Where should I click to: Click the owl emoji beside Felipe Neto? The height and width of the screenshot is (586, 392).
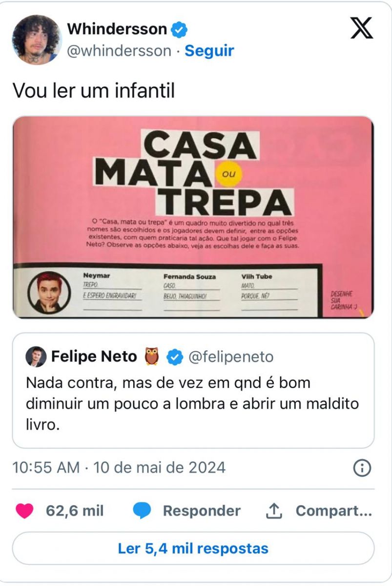tap(152, 357)
